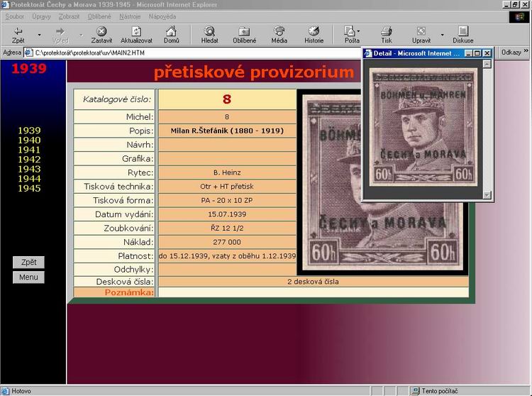Viewport: 532px width, 396px height.
Task: Click the Vpřed forward arrow toolbar icon
Action: coord(60,31)
